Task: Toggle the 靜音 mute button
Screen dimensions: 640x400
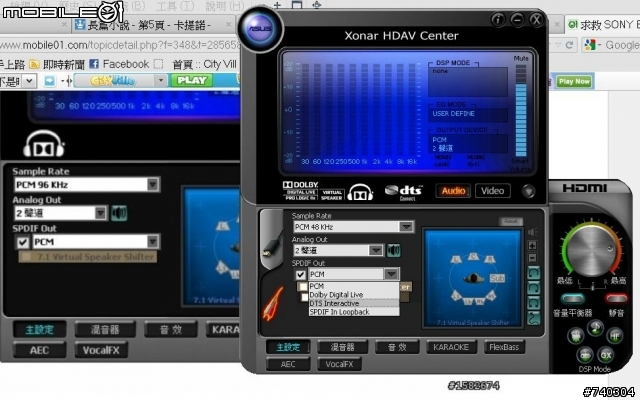Action: click(616, 299)
